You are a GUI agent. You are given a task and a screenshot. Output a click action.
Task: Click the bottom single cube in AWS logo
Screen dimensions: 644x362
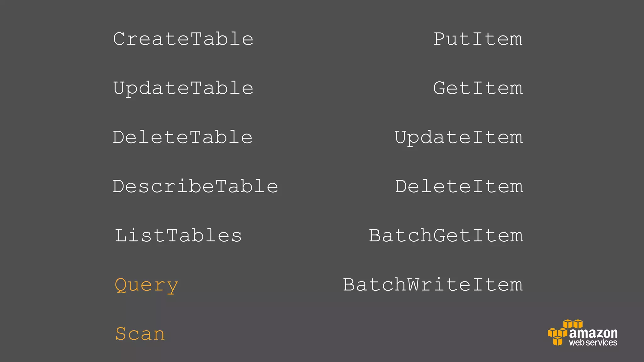(x=558, y=341)
